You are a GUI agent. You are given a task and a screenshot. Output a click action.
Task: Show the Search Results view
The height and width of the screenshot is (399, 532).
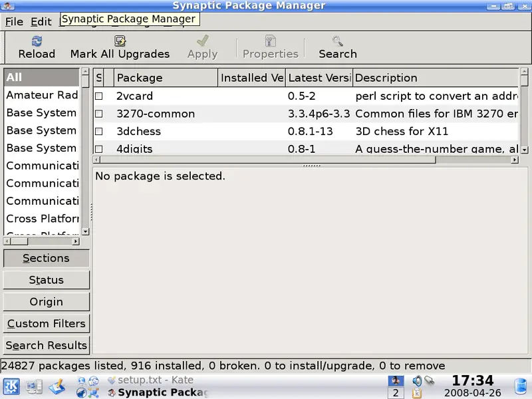coord(46,345)
